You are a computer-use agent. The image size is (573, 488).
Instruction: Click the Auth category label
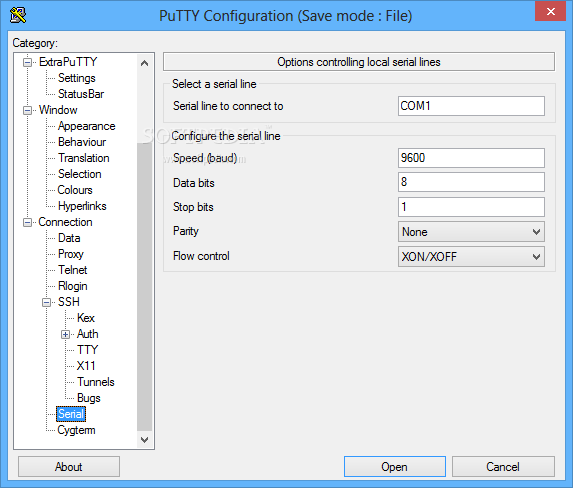pos(88,334)
